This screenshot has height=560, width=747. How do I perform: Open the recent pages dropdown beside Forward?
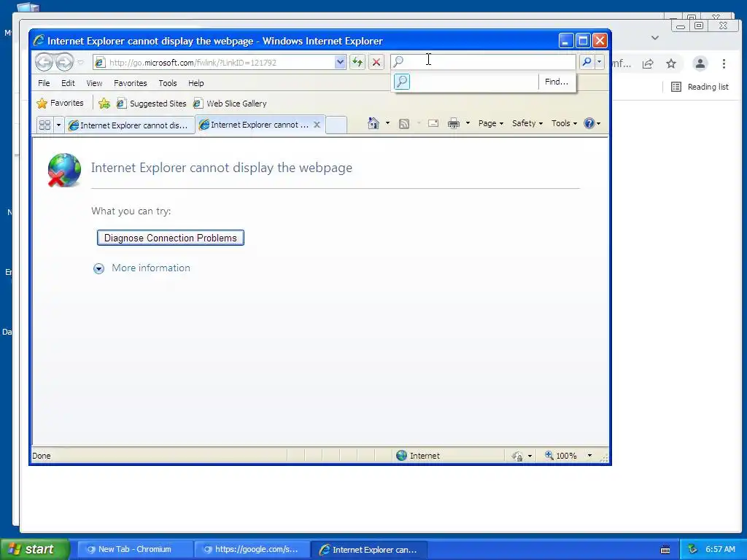(80, 63)
